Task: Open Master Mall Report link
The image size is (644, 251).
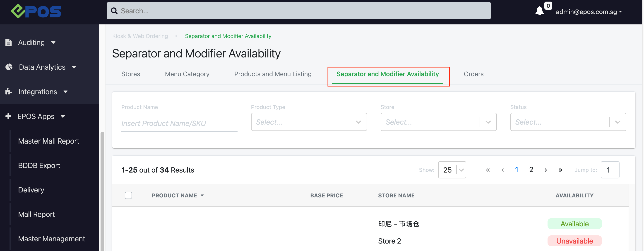Action: [48, 141]
